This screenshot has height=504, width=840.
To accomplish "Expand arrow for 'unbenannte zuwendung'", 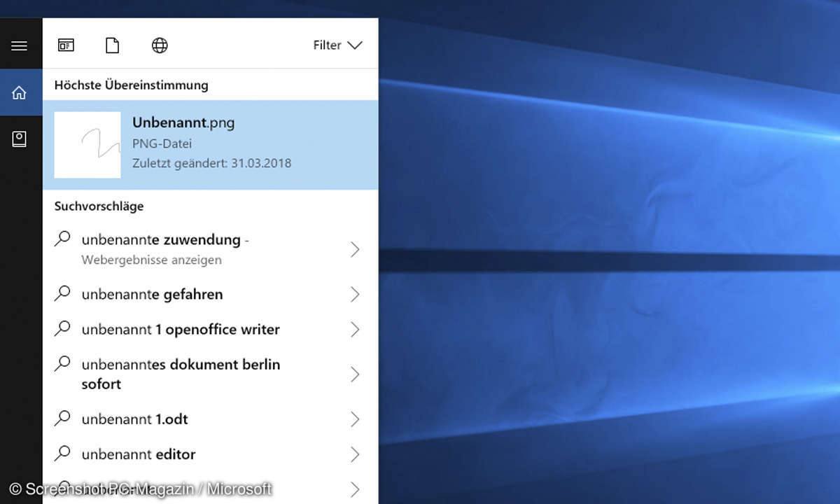I will point(355,249).
